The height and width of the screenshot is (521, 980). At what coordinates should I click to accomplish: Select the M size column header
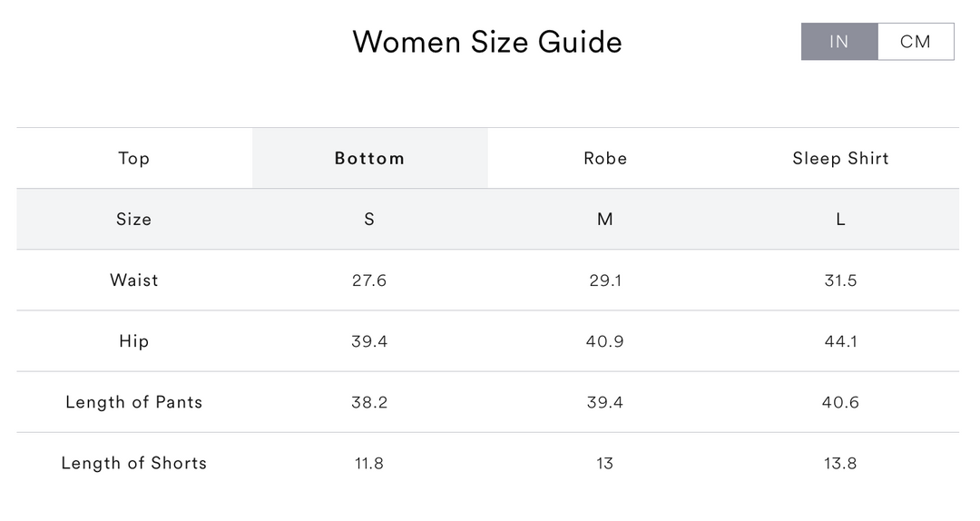pyautogui.click(x=605, y=219)
